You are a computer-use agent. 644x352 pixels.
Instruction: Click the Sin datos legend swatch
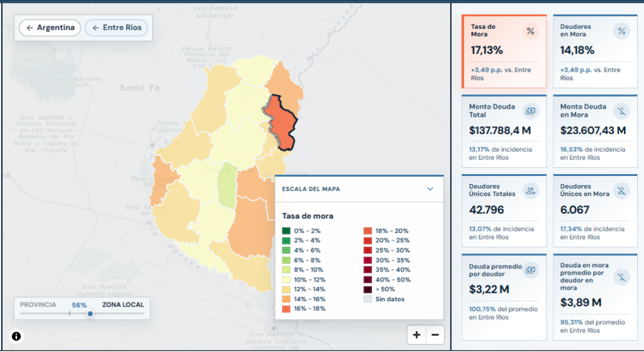367,299
